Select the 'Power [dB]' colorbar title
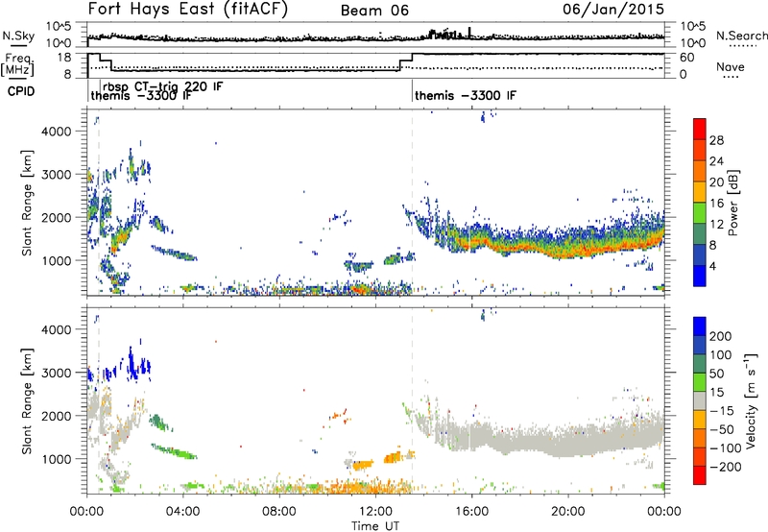This screenshot has width=768, height=532. click(x=732, y=203)
